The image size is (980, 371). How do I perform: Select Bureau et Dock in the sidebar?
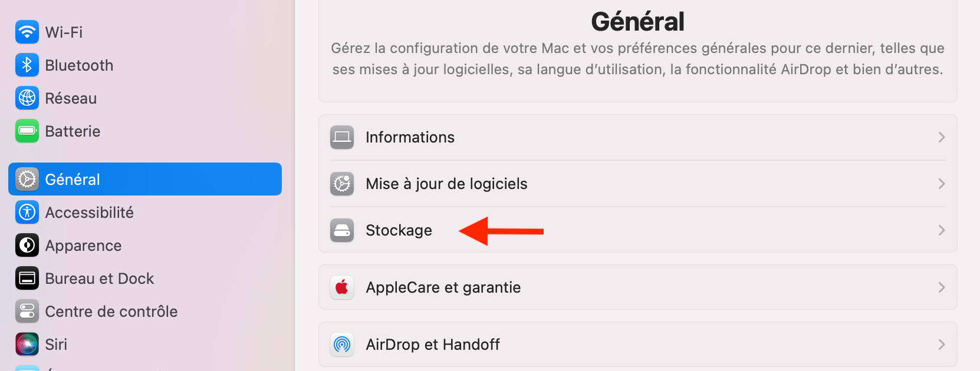tap(99, 278)
